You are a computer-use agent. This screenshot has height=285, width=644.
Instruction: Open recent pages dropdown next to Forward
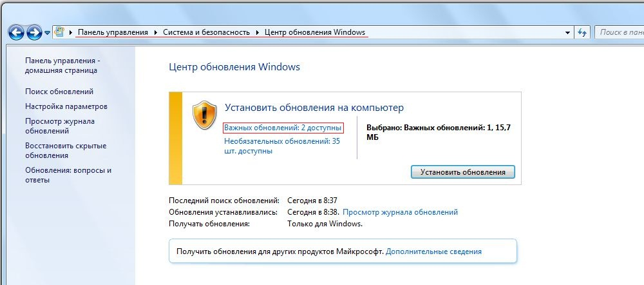point(47,32)
